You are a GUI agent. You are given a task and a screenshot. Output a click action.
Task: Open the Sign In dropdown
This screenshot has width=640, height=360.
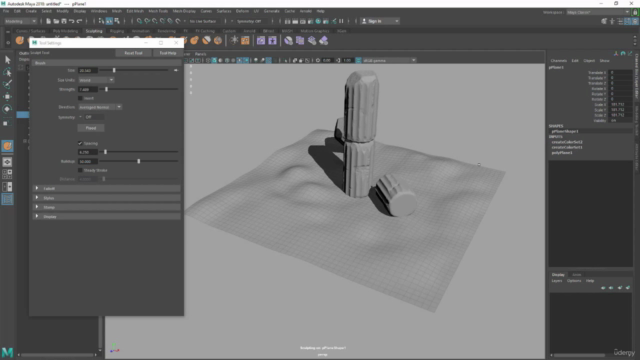(380, 21)
